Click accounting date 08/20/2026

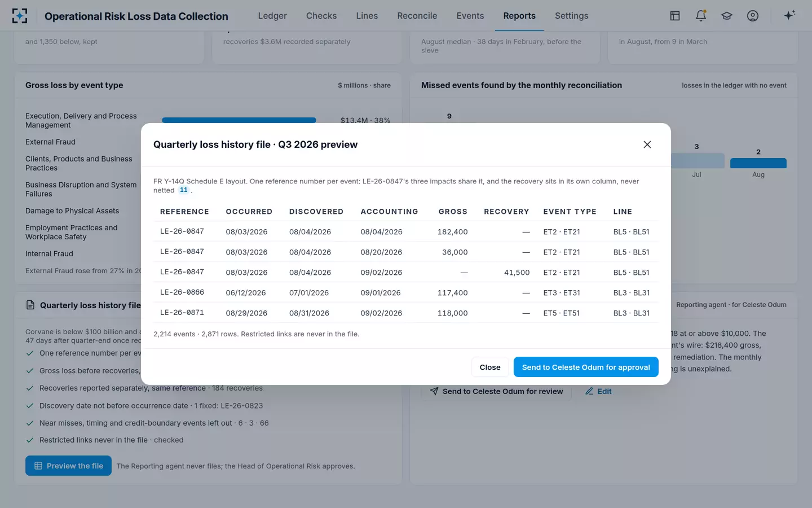[381, 252]
